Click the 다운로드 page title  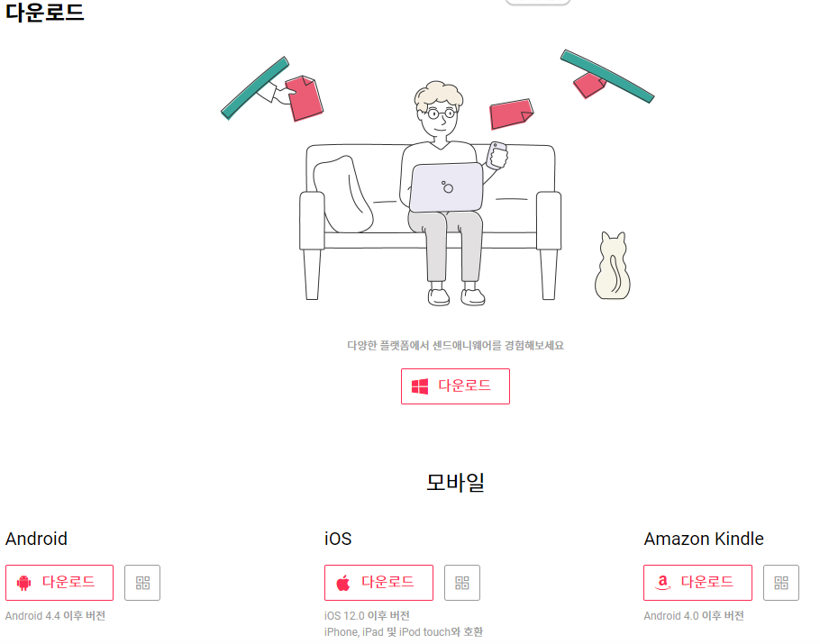coord(44,12)
